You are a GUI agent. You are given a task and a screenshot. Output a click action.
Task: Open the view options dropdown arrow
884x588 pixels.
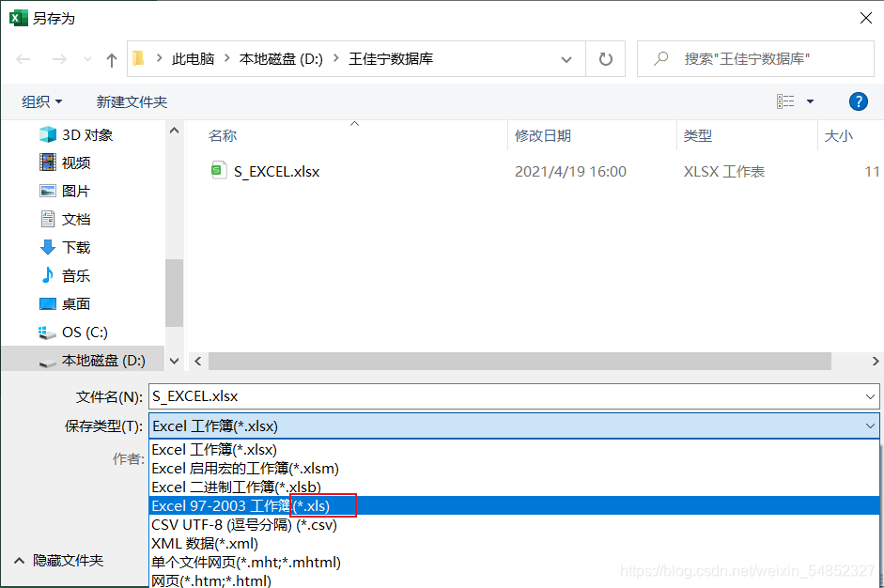point(810,101)
